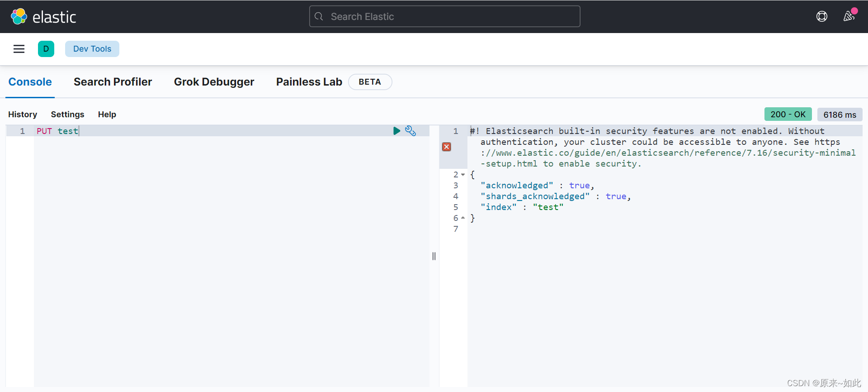The height and width of the screenshot is (392, 868).
Task: Click the "acknowledged" key in response
Action: [517, 186]
